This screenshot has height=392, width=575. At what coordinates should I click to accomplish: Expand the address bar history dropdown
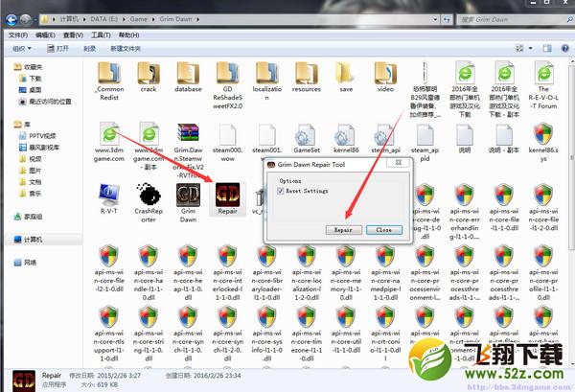tap(435, 19)
